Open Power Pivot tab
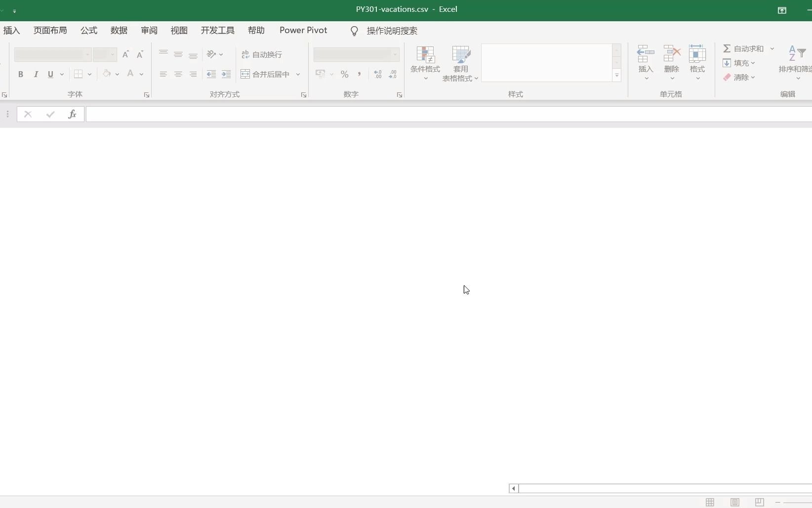 click(x=303, y=30)
